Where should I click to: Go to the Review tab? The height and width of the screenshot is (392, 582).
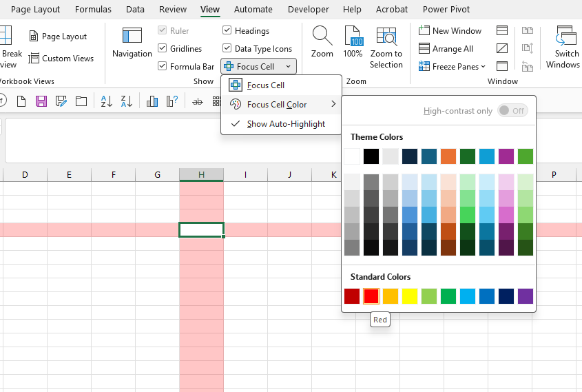click(173, 9)
